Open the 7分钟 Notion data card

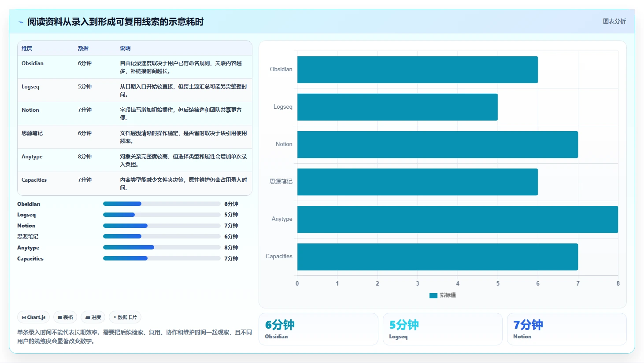pos(567,329)
